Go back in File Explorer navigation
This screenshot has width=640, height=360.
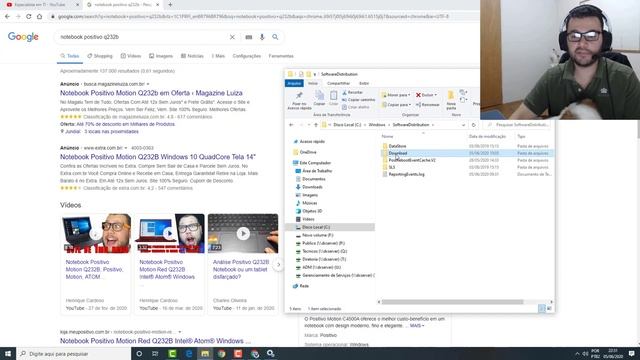click(291, 125)
